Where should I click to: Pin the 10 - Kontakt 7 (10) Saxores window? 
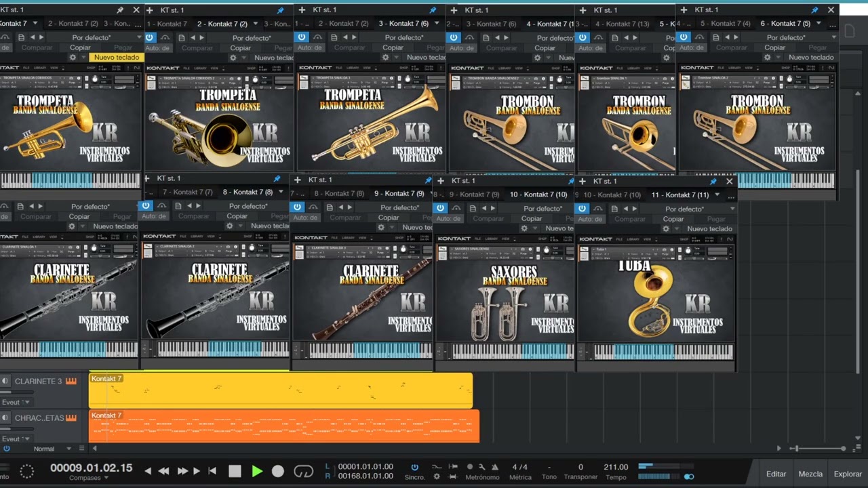click(x=571, y=181)
